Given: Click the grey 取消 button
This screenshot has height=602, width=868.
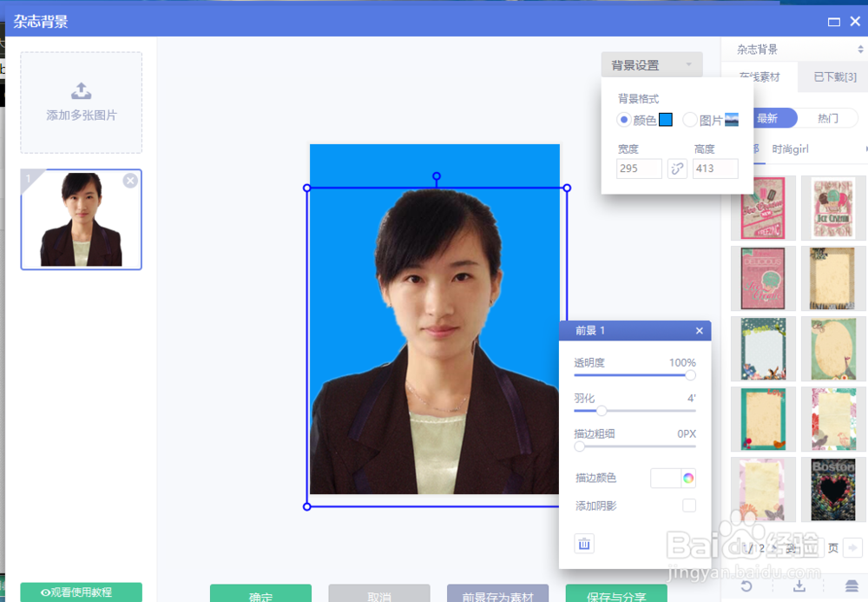Looking at the screenshot, I should click(379, 593).
